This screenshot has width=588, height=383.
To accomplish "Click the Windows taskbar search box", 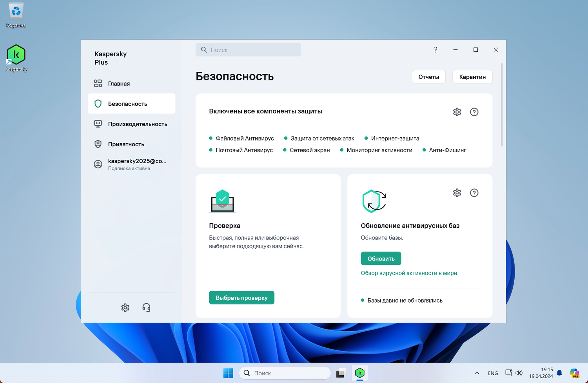I will pyautogui.click(x=285, y=373).
